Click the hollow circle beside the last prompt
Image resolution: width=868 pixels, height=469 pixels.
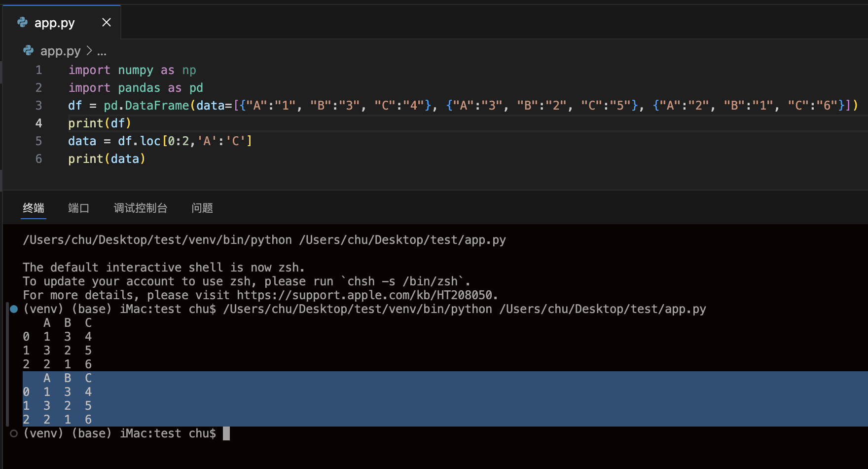[14, 433]
